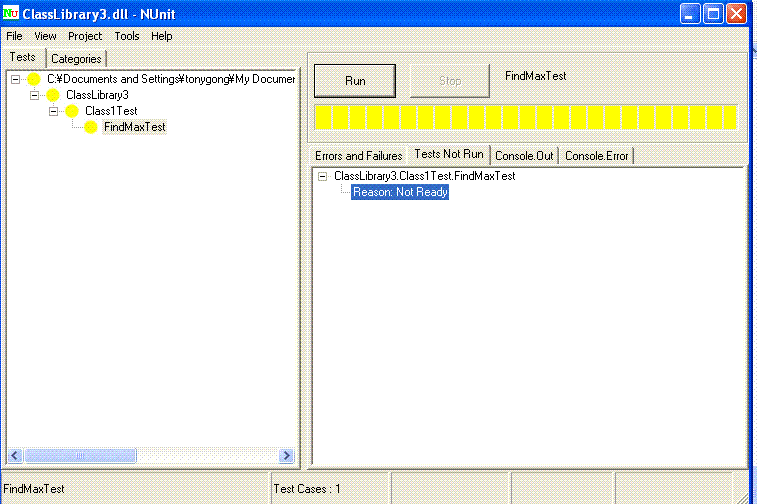Open the Tools menu

point(127,36)
